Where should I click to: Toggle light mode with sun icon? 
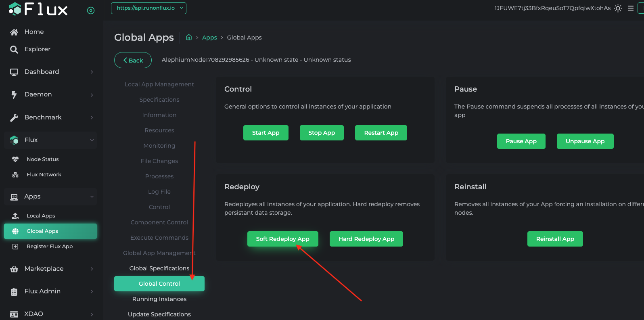[618, 8]
